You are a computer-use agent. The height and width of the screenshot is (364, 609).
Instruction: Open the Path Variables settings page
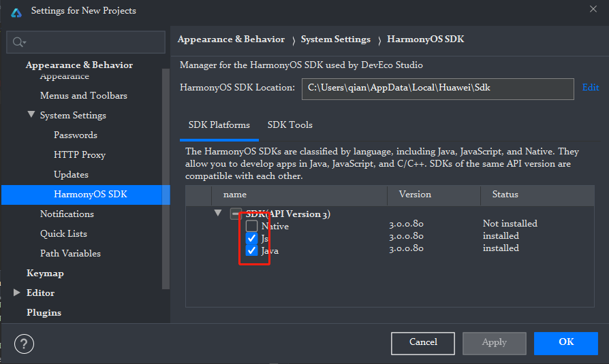pos(70,253)
